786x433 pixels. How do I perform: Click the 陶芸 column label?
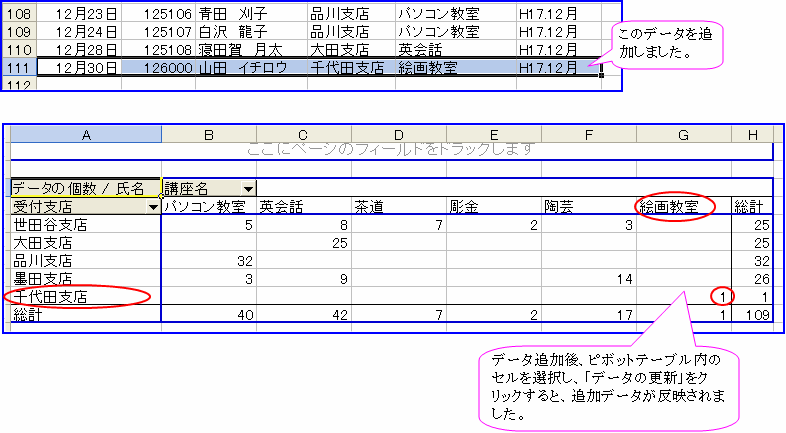(589, 206)
